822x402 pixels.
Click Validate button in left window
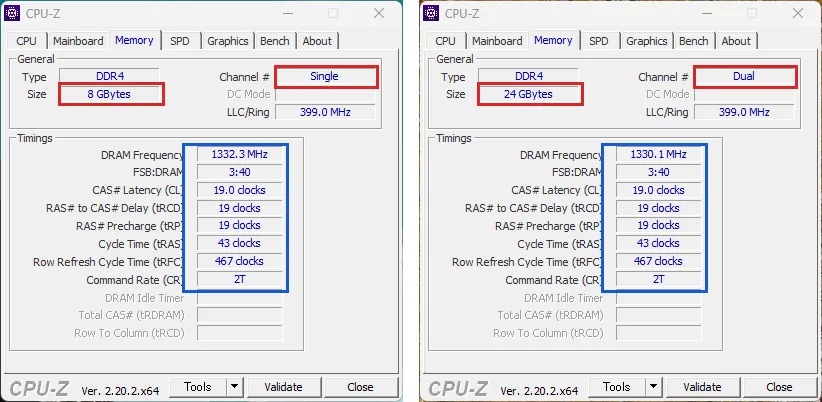coord(284,387)
